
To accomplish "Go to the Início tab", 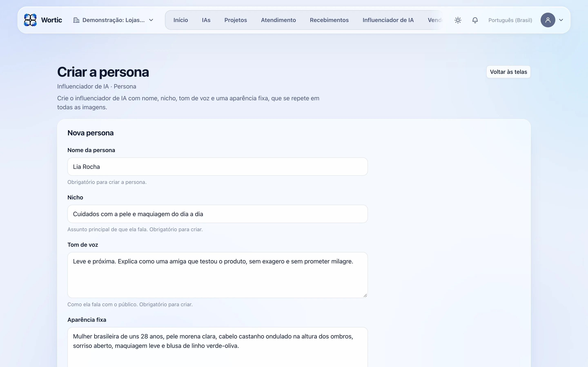I will pyautogui.click(x=180, y=20).
